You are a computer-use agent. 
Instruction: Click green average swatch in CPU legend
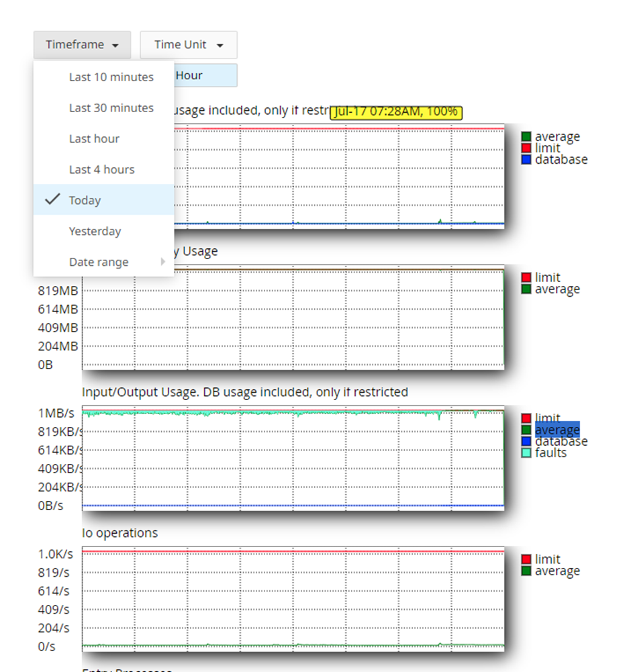(526, 137)
